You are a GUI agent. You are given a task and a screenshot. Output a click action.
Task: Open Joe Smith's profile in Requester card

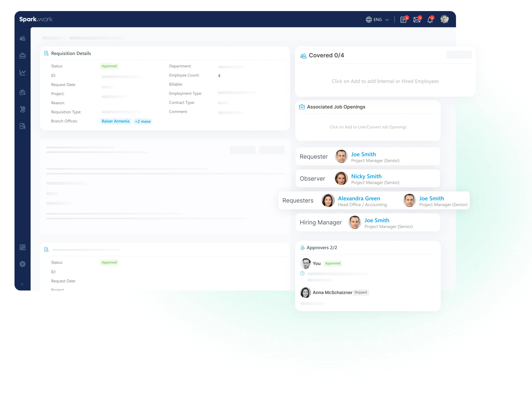(363, 154)
